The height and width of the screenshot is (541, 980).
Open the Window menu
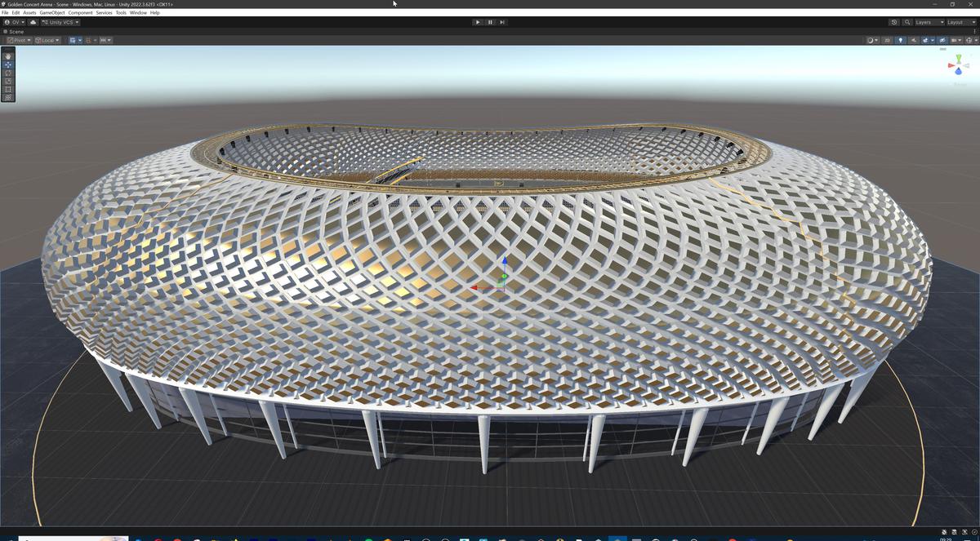tap(138, 13)
